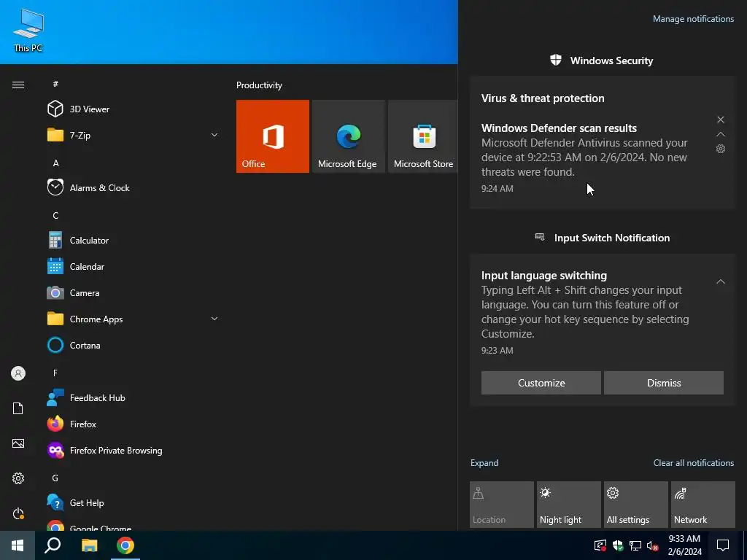Open taskbar Search
The image size is (747, 560).
53,545
